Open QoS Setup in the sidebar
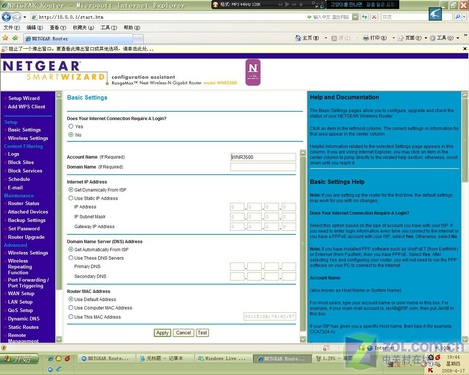The width and height of the screenshot is (469, 375). (20, 310)
